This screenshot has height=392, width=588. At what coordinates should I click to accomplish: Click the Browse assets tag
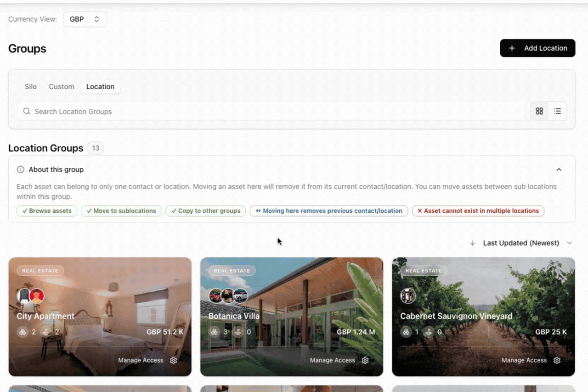coord(47,211)
